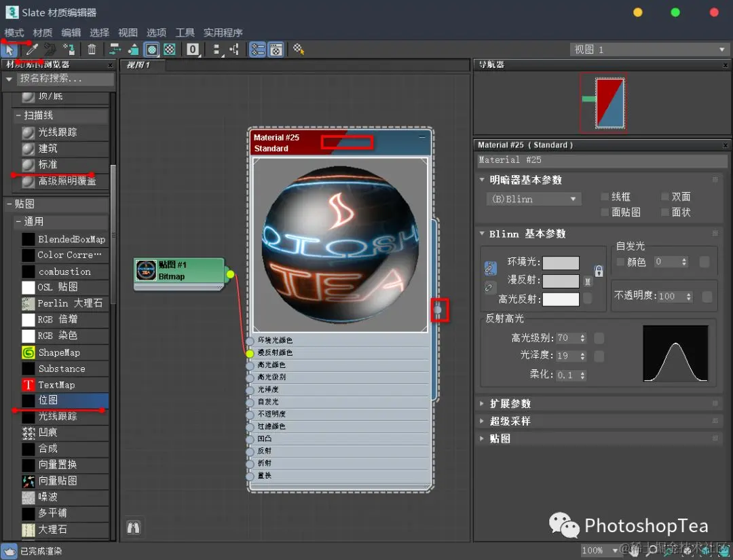Screen dimensions: 733x560
Task: Click the Select by Material toolbar icon
Action: tap(299, 49)
